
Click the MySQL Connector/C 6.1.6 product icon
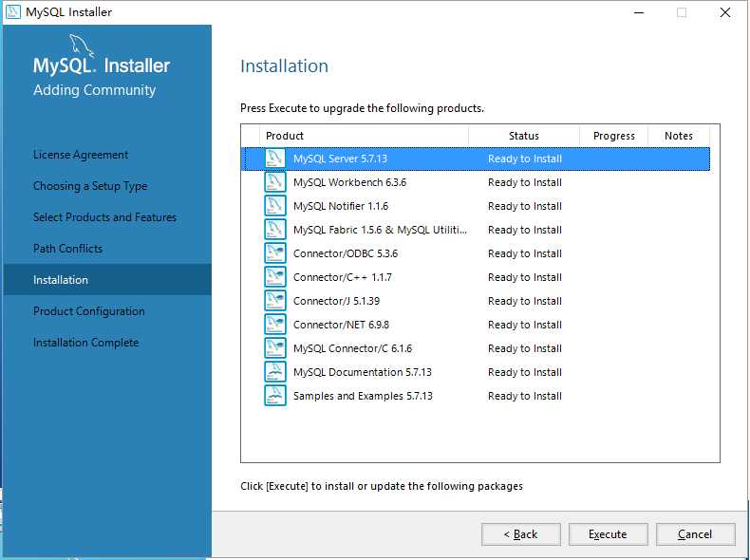tap(275, 348)
